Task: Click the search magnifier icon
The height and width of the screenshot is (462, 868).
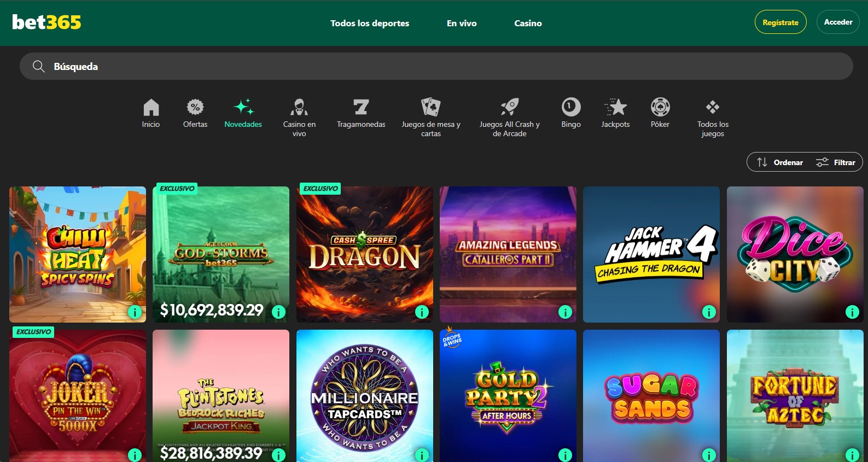Action: 38,67
